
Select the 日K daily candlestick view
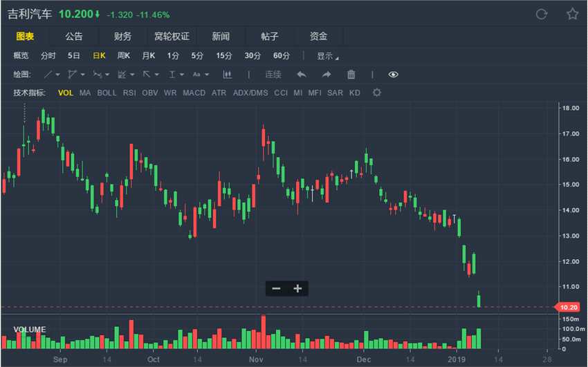click(99, 56)
